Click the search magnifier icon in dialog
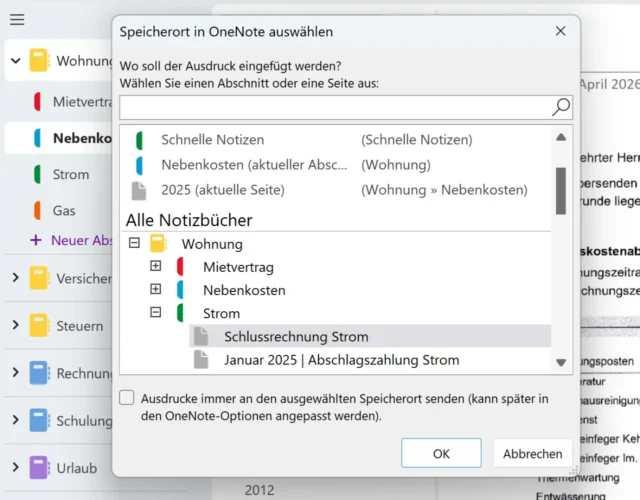640x500 pixels. [x=561, y=107]
